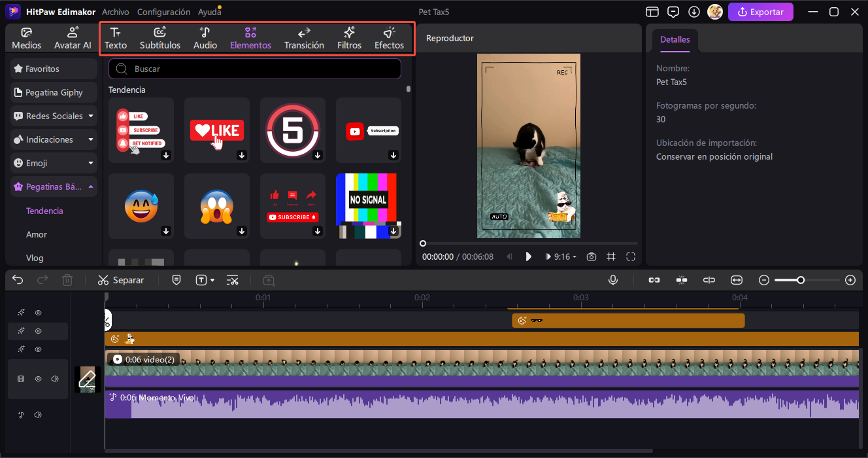The width and height of the screenshot is (868, 458).
Task: Fit timeline to window width icon
Action: pos(737,280)
